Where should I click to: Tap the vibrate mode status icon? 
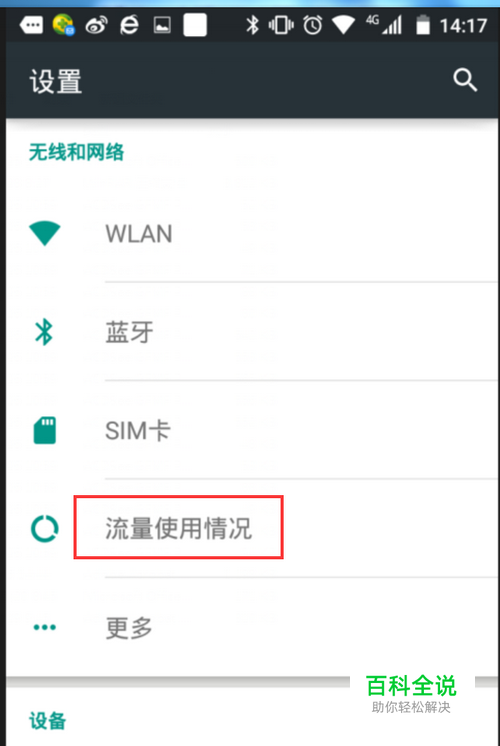click(281, 25)
